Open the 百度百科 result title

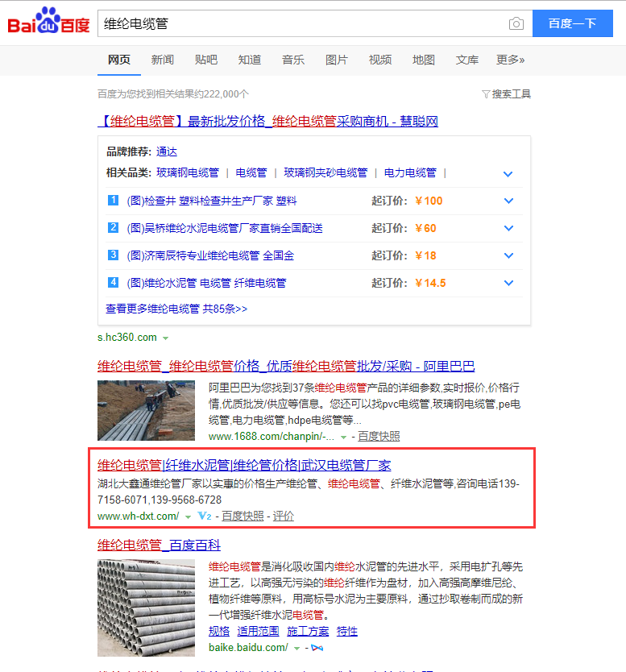pyautogui.click(x=159, y=545)
